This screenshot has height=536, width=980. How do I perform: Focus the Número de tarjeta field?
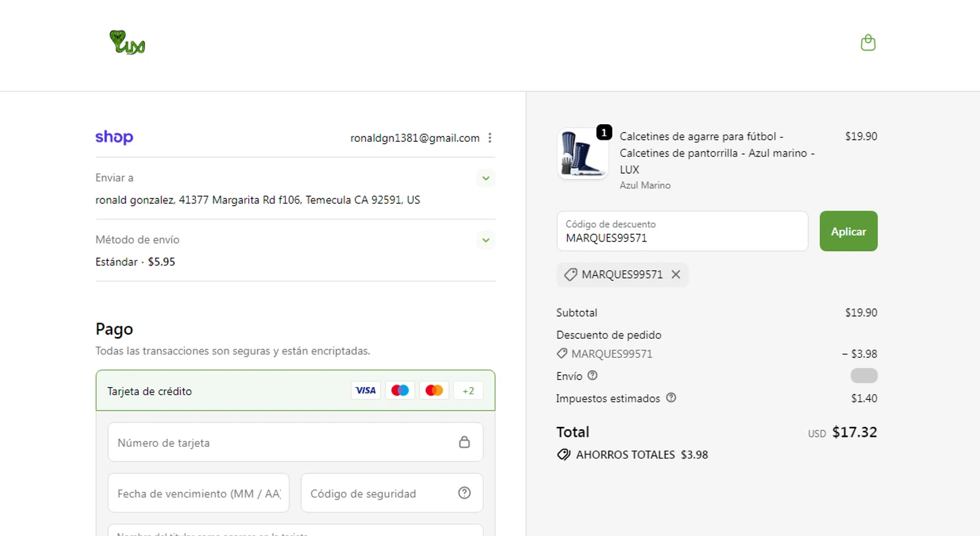pyautogui.click(x=295, y=442)
